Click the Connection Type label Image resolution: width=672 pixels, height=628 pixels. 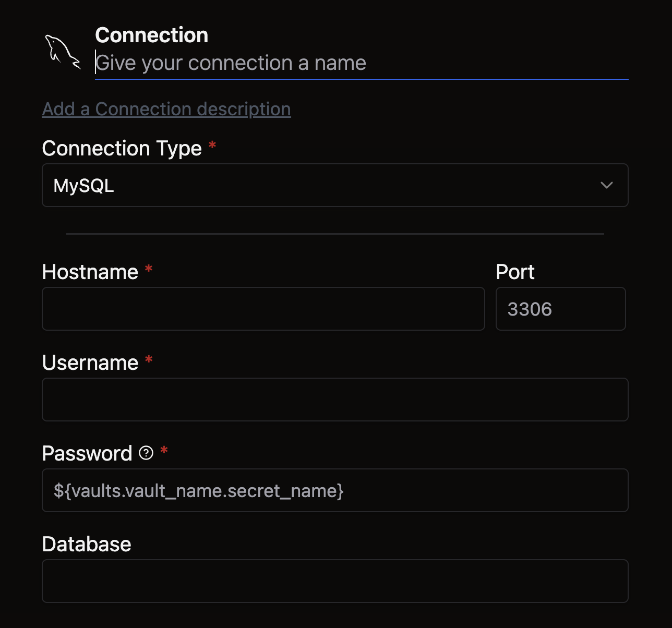point(122,149)
